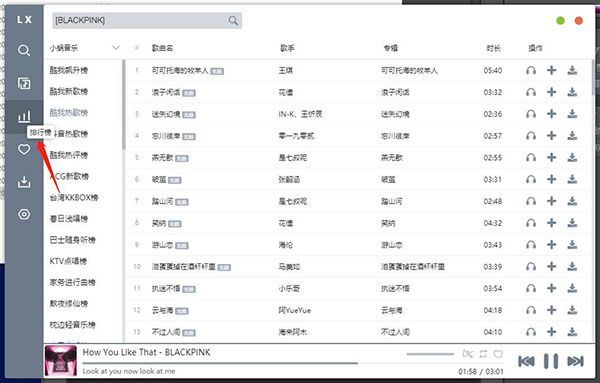The height and width of the screenshot is (383, 600).
Task: Open the favorites heart icon in sidebar
Action: [x=24, y=149]
